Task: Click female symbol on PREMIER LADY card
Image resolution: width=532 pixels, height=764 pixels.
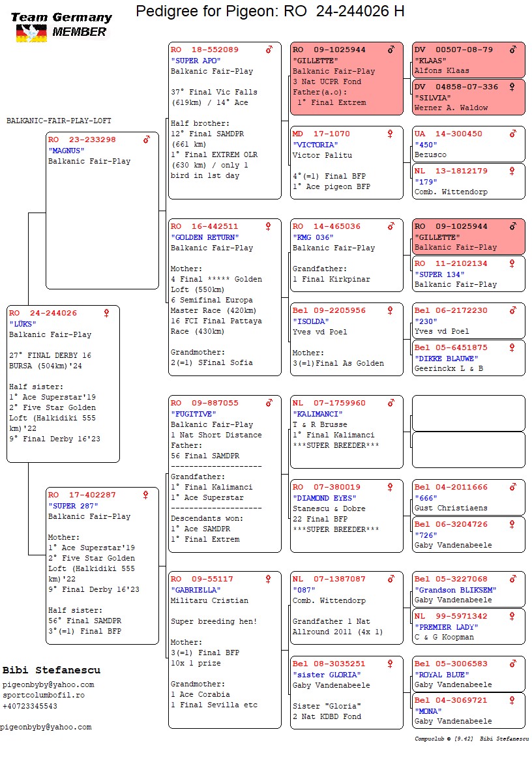Action: tap(512, 617)
